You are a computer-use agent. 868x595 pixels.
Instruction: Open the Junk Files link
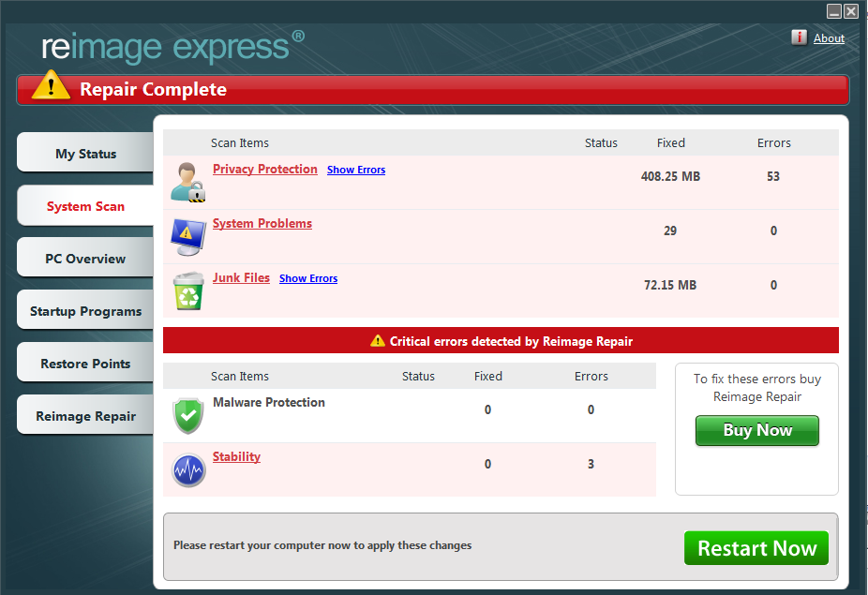click(241, 277)
